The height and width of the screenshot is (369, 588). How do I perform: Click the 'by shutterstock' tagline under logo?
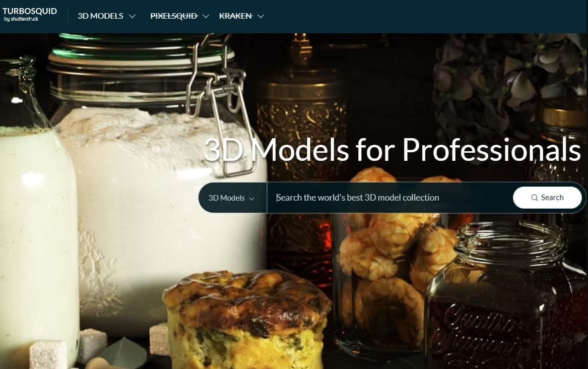21,19
